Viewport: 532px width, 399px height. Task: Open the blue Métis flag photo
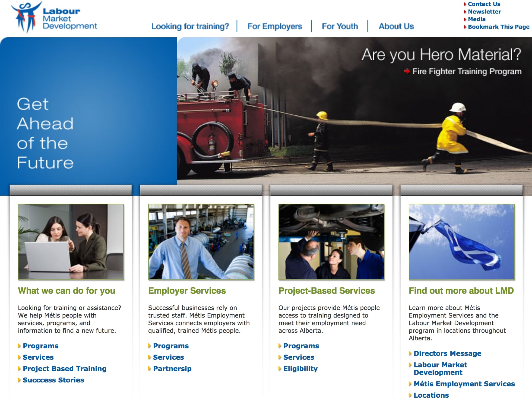click(x=462, y=242)
